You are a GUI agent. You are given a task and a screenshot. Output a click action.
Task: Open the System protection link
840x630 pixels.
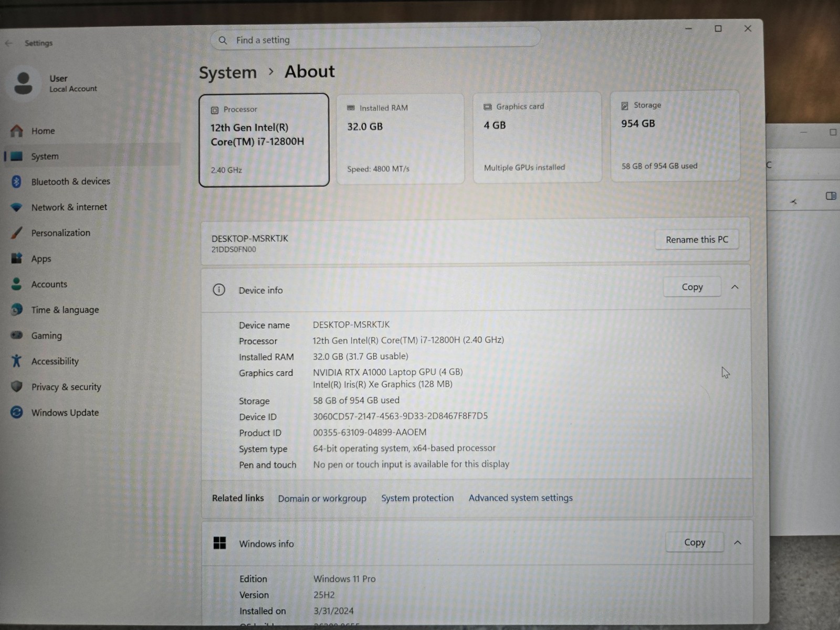[x=417, y=498]
